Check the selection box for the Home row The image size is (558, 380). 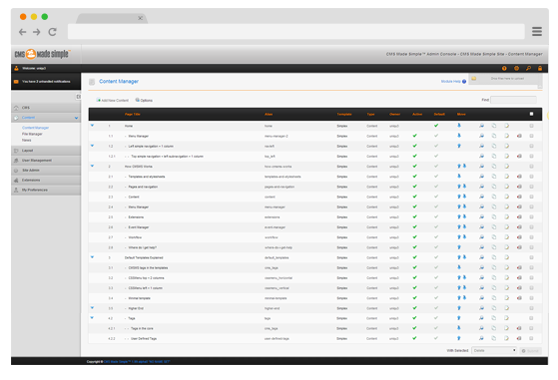coord(531,126)
